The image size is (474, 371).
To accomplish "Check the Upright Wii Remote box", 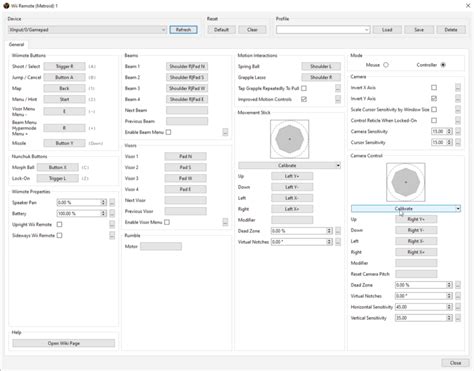I will pos(59,224).
